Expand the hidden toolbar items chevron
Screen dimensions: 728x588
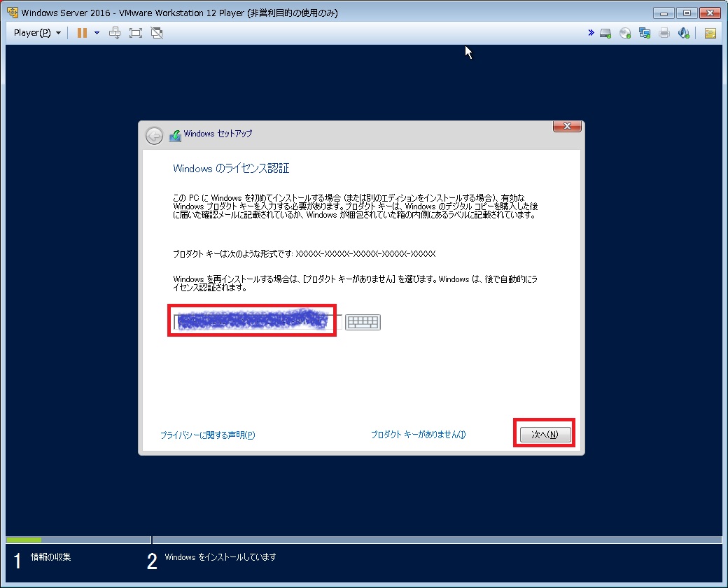click(x=591, y=32)
